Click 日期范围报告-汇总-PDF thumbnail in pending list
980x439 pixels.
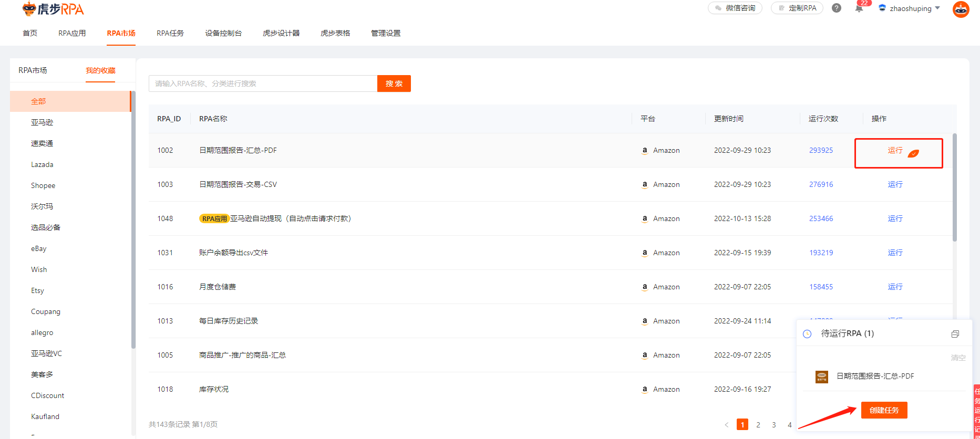[x=822, y=377]
